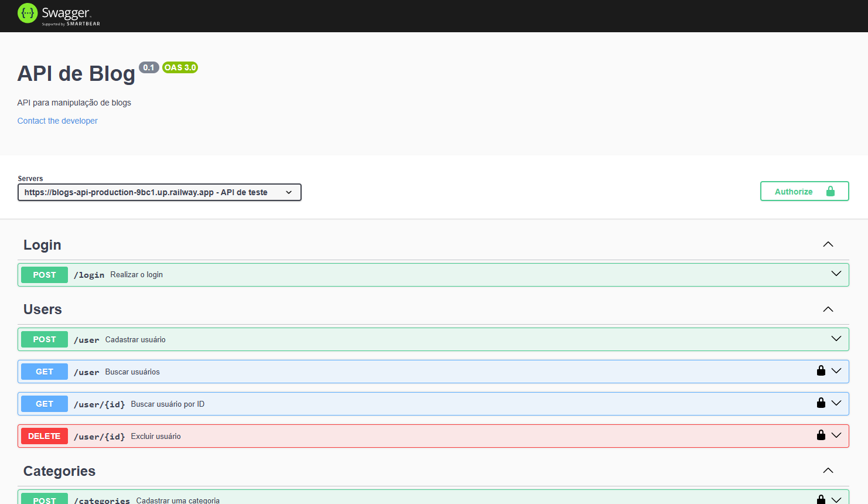The height and width of the screenshot is (504, 868).
Task: Collapse the Login section
Action: [828, 244]
